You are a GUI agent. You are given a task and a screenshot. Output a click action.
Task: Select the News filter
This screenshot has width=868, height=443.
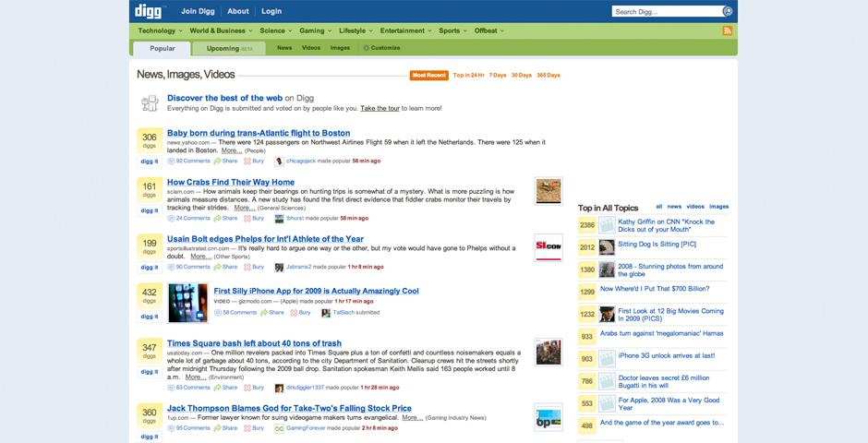pos(284,48)
